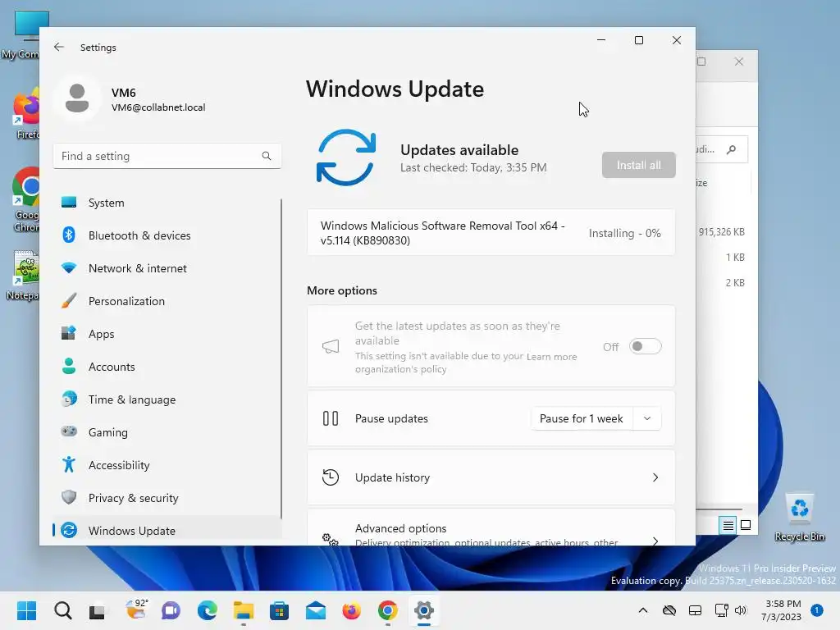Open taskbar Search icon
The height and width of the screenshot is (630, 840).
click(x=62, y=610)
